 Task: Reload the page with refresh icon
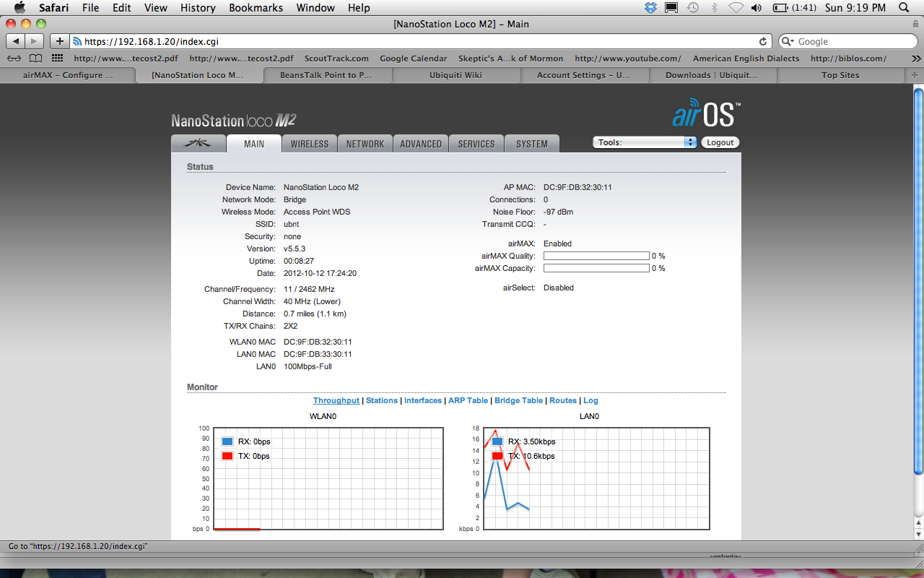(x=763, y=42)
